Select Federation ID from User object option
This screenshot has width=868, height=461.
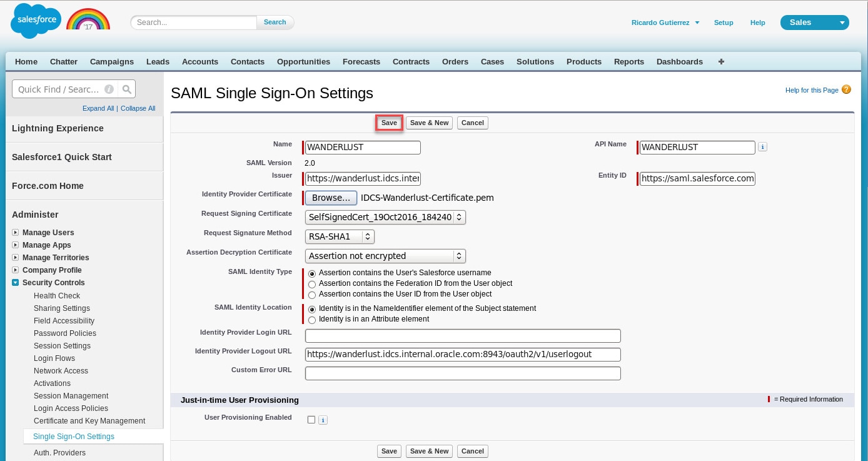[312, 284]
